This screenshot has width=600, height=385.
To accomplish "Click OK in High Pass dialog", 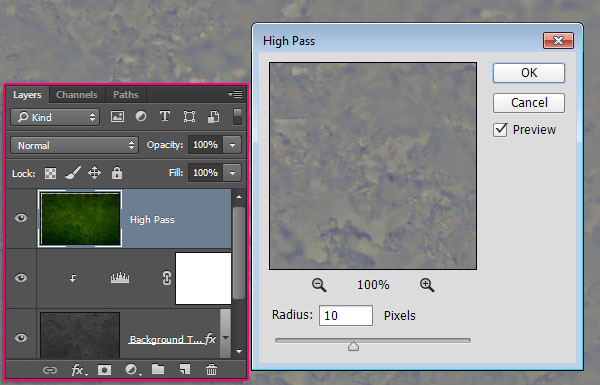I will click(x=529, y=73).
